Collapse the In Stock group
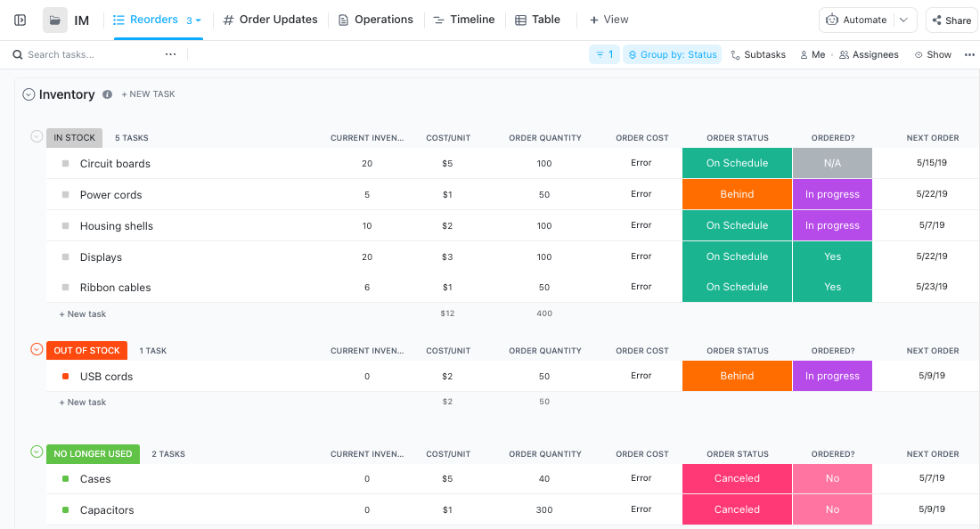The height and width of the screenshot is (529, 980). (x=37, y=136)
